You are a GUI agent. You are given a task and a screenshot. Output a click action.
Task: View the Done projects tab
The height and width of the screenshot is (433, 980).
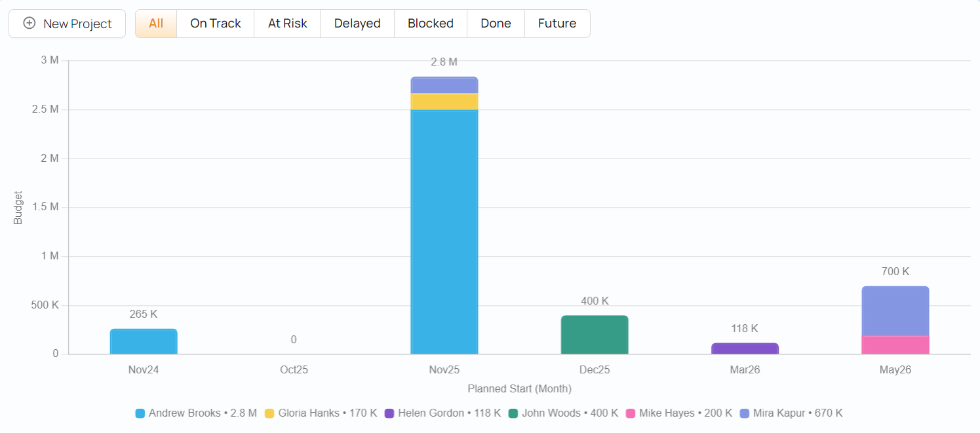[x=496, y=24]
